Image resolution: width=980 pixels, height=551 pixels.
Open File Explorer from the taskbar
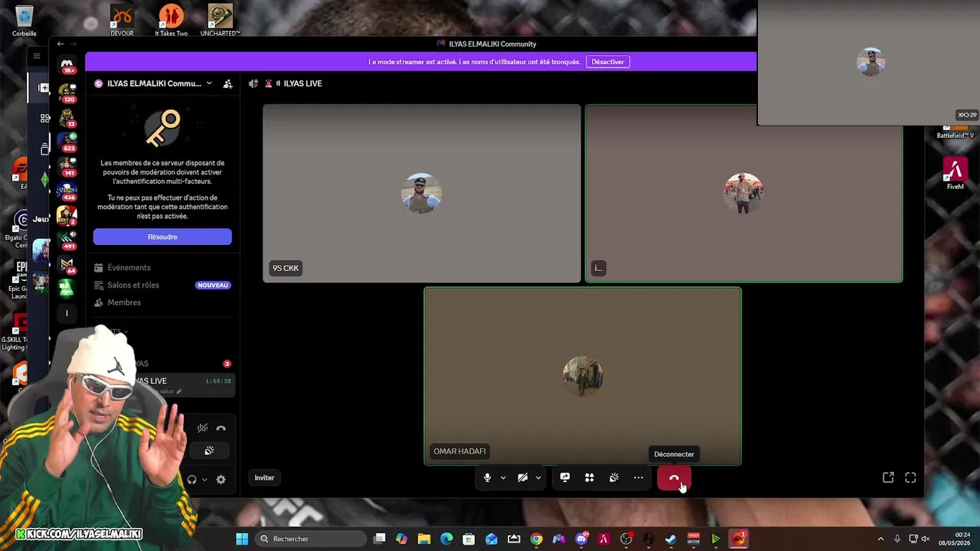424,539
